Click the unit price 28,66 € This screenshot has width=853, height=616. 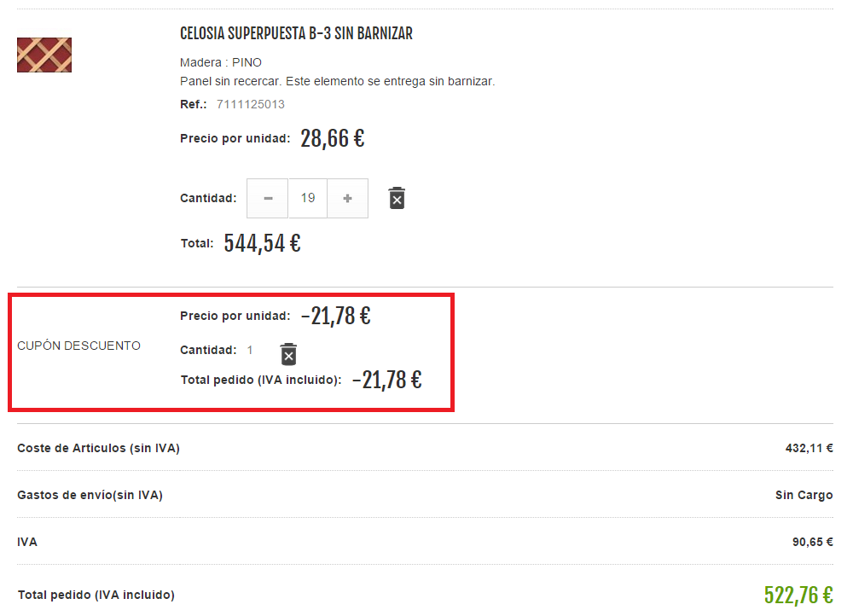coord(333,138)
